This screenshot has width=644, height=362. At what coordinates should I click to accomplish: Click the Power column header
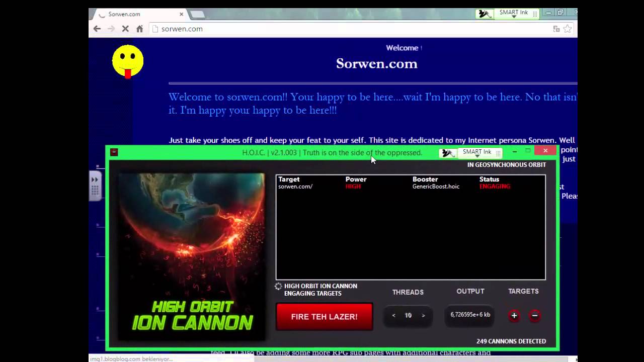356,179
